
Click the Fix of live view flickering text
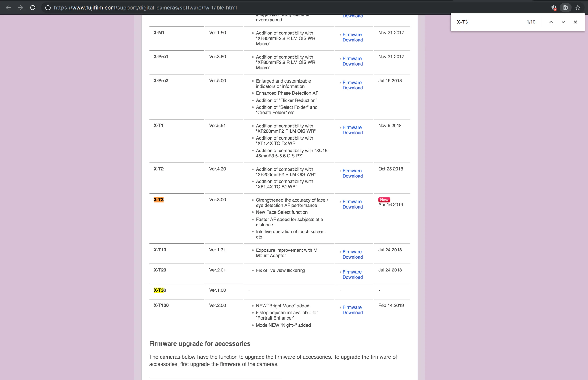(x=280, y=270)
